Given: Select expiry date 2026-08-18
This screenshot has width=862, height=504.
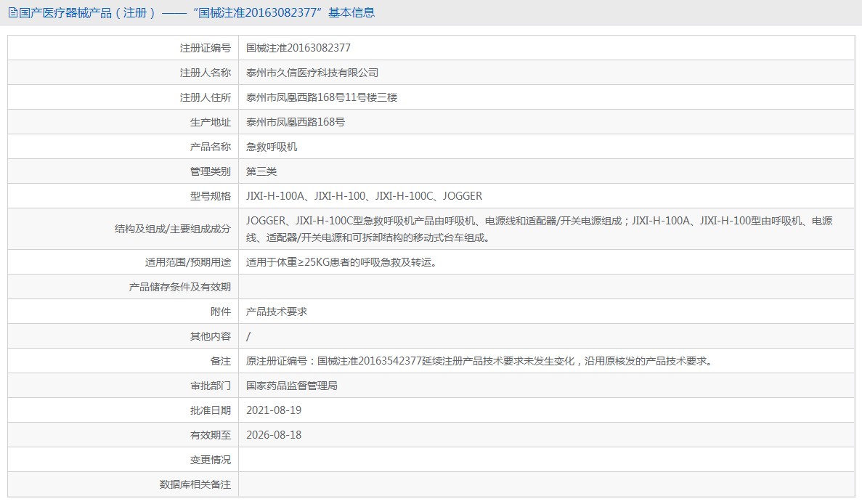Looking at the screenshot, I should (x=274, y=435).
